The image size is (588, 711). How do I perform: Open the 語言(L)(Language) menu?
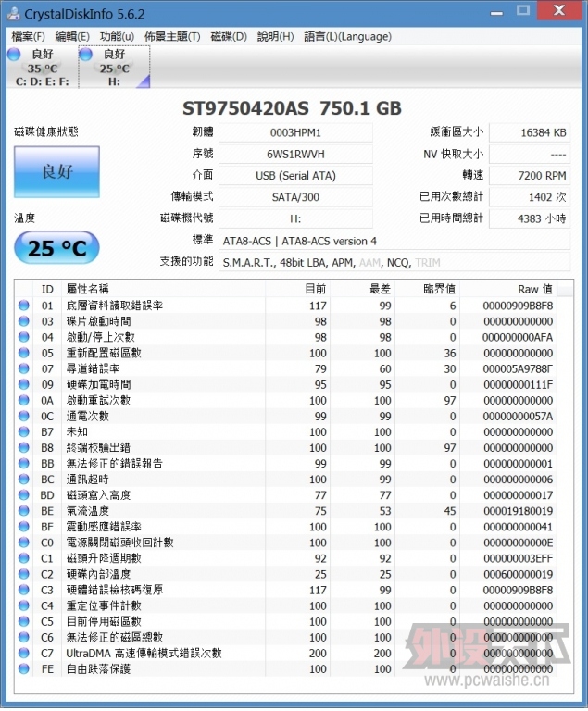pyautogui.click(x=347, y=37)
